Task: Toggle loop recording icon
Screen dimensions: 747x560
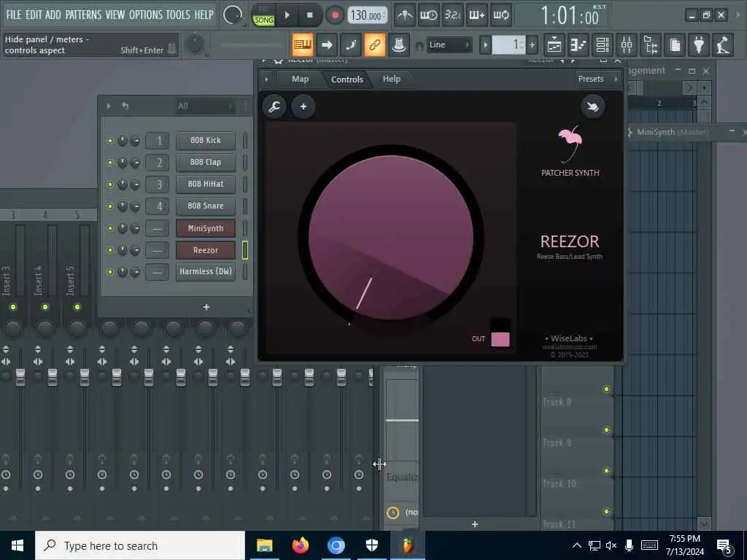Action: click(500, 15)
